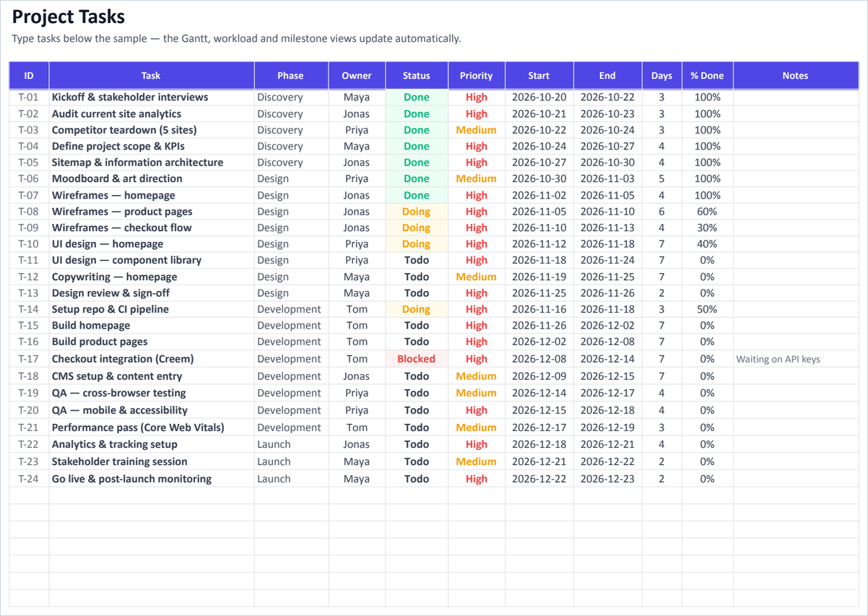
Task: Select task 'Audit current site analytics'
Action: click(152, 113)
